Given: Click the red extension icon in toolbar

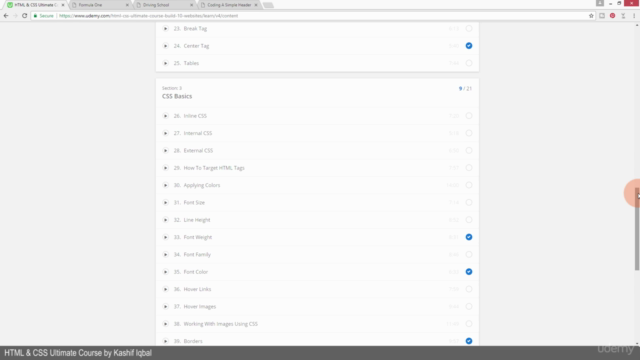Looking at the screenshot, I should tap(612, 16).
